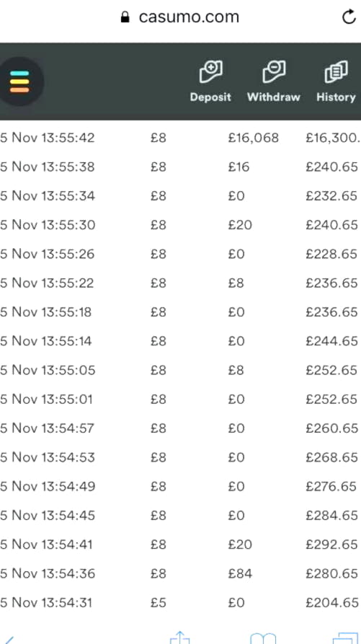361x644 pixels.
Task: Select the 5 Nov 13:55:42 row
Action: point(180,138)
